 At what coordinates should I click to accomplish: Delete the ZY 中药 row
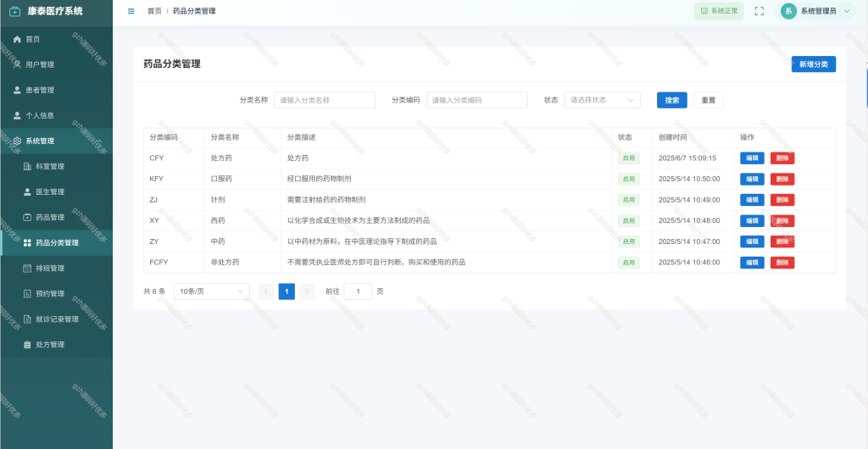tap(782, 241)
